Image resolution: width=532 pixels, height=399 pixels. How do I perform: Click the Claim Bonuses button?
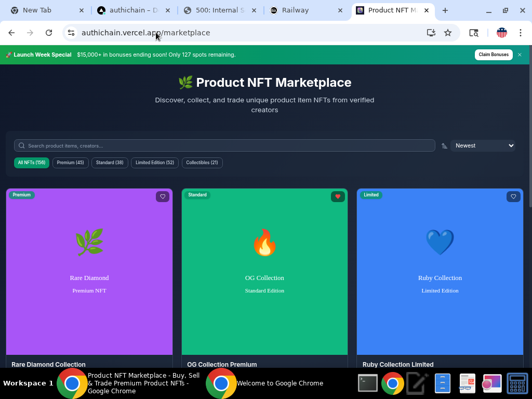coord(494,55)
